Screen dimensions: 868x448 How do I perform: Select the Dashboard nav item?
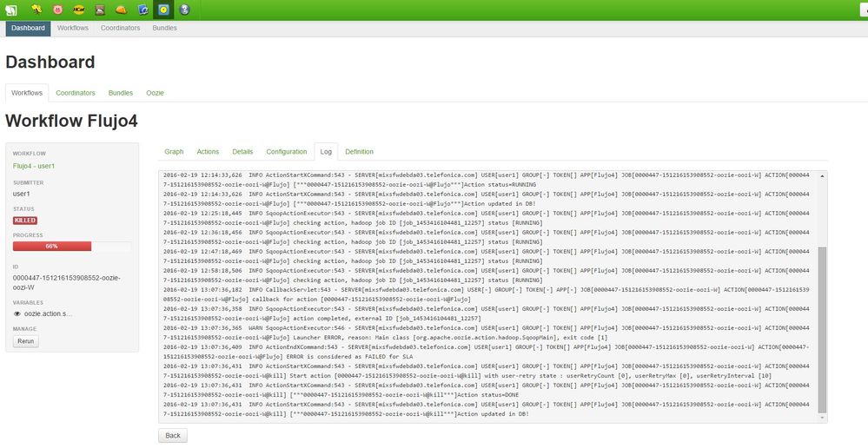point(28,28)
